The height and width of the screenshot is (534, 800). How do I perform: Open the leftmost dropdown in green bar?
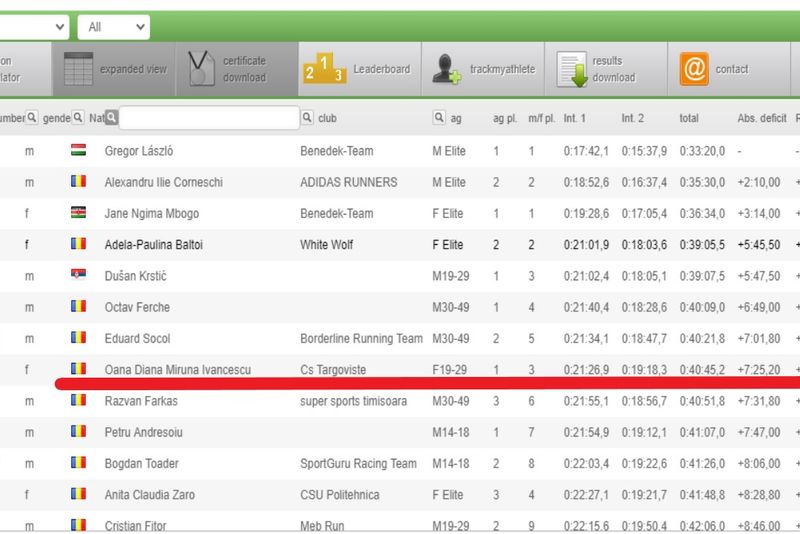[35, 27]
